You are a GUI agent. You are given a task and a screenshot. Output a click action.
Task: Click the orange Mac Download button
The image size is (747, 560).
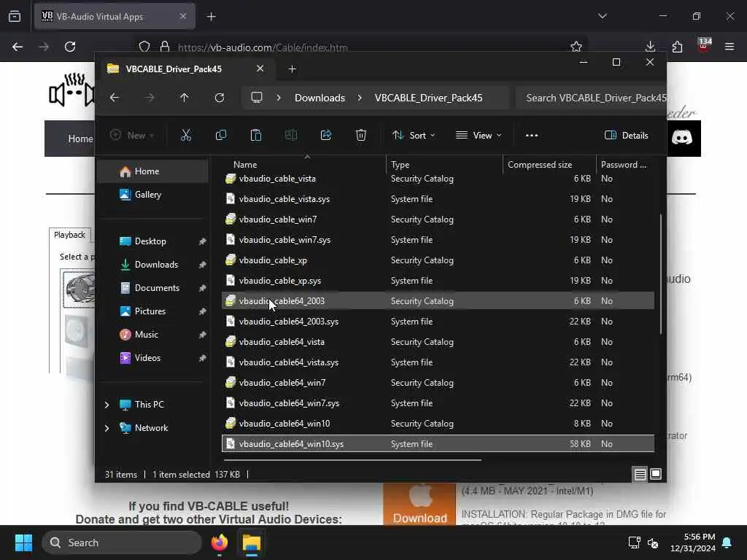click(419, 505)
